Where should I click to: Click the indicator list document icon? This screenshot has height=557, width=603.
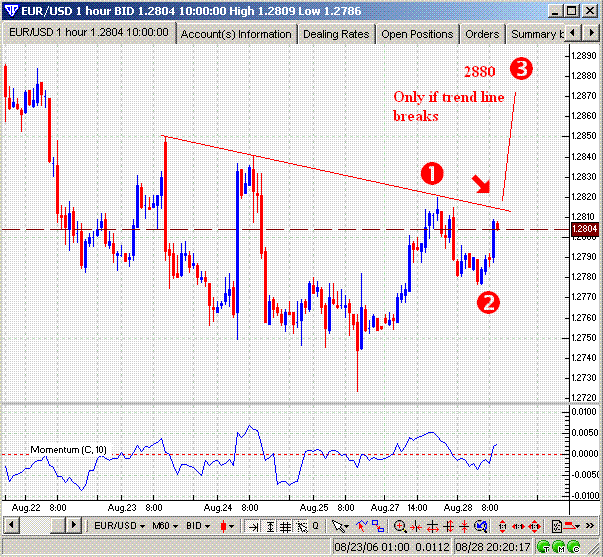(556, 527)
